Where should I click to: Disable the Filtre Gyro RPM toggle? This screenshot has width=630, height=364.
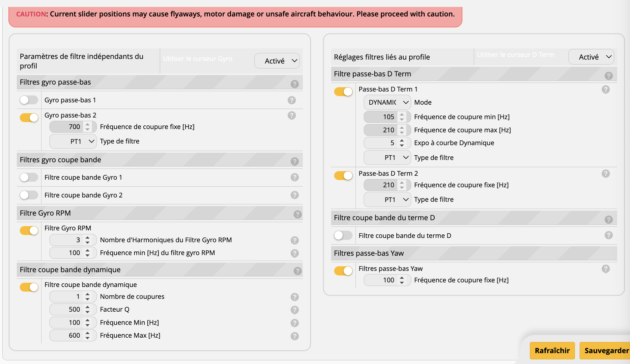pyautogui.click(x=29, y=231)
